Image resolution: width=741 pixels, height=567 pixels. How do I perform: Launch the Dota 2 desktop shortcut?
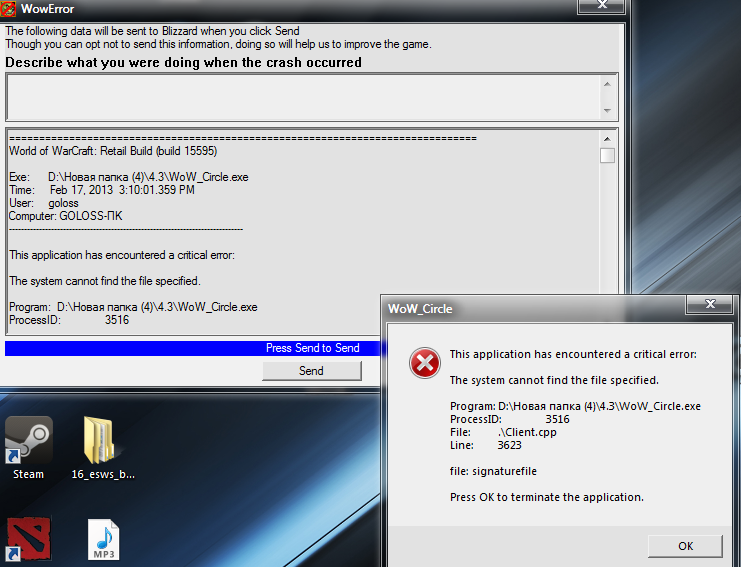coord(28,539)
